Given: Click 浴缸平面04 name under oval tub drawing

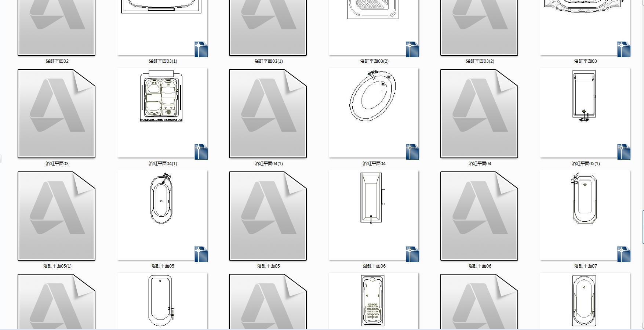Looking at the screenshot, I should click(374, 163).
